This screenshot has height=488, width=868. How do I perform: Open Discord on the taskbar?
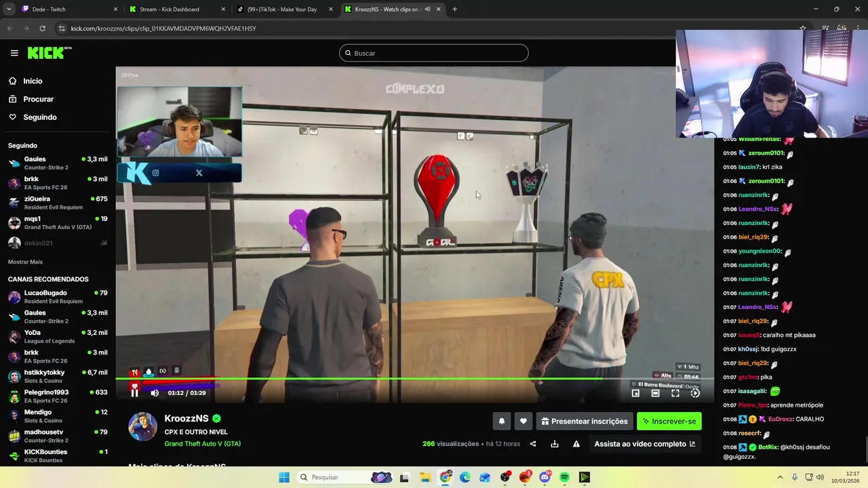[x=545, y=477]
